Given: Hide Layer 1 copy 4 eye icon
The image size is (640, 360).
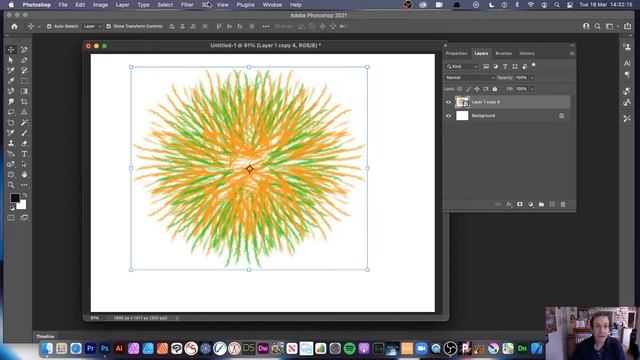Looking at the screenshot, I should point(449,102).
